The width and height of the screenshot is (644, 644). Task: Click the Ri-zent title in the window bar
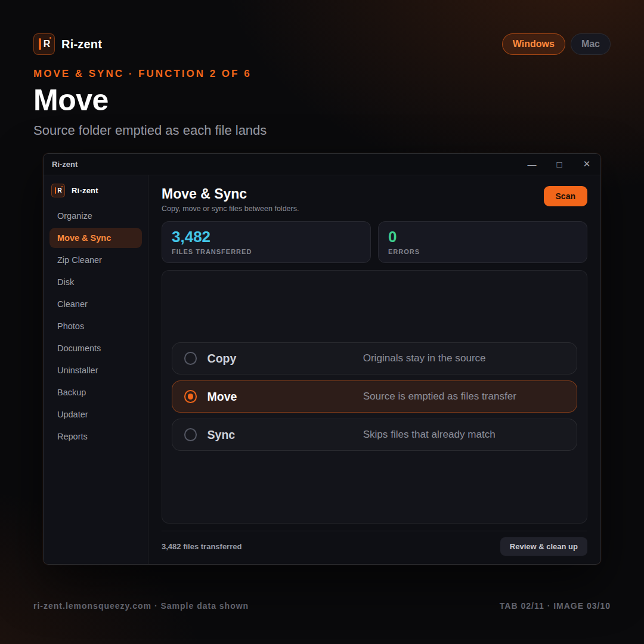65,165
